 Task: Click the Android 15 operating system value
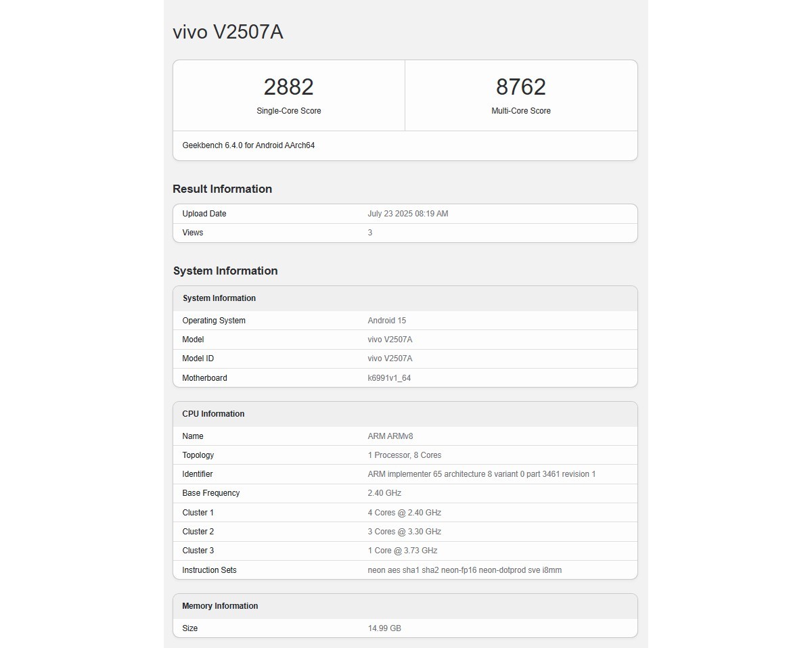click(386, 321)
